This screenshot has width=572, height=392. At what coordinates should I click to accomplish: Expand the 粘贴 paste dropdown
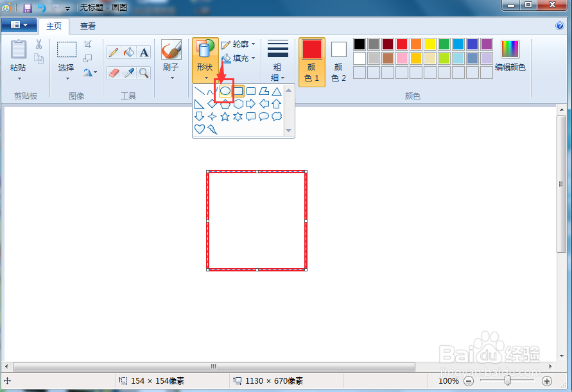pos(19,79)
